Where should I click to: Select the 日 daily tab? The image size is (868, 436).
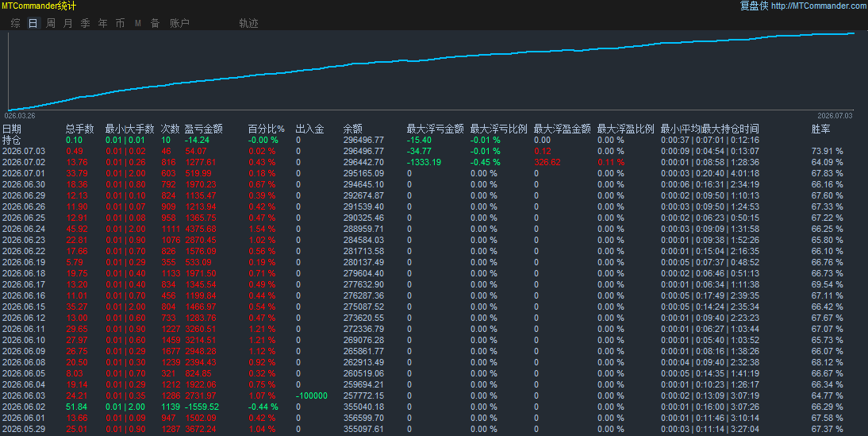pos(33,23)
